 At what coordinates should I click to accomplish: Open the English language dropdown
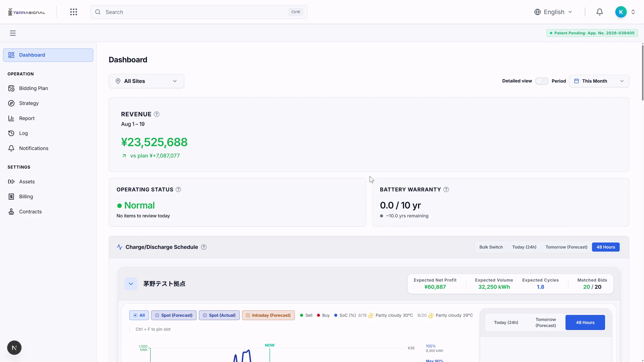point(553,12)
